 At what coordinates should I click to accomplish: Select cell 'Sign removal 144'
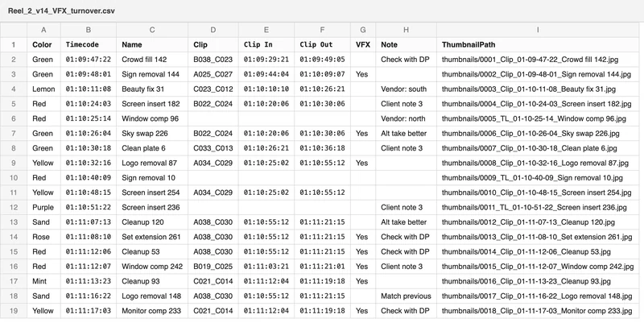(152, 74)
